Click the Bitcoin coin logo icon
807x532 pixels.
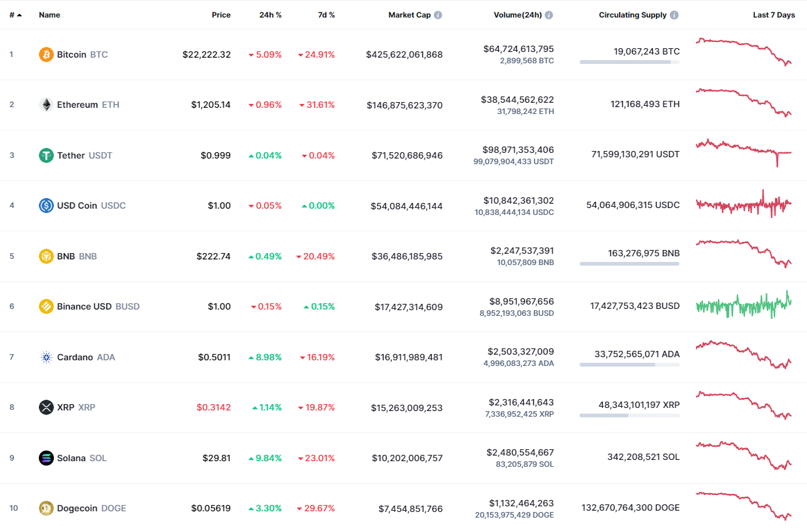[46, 55]
